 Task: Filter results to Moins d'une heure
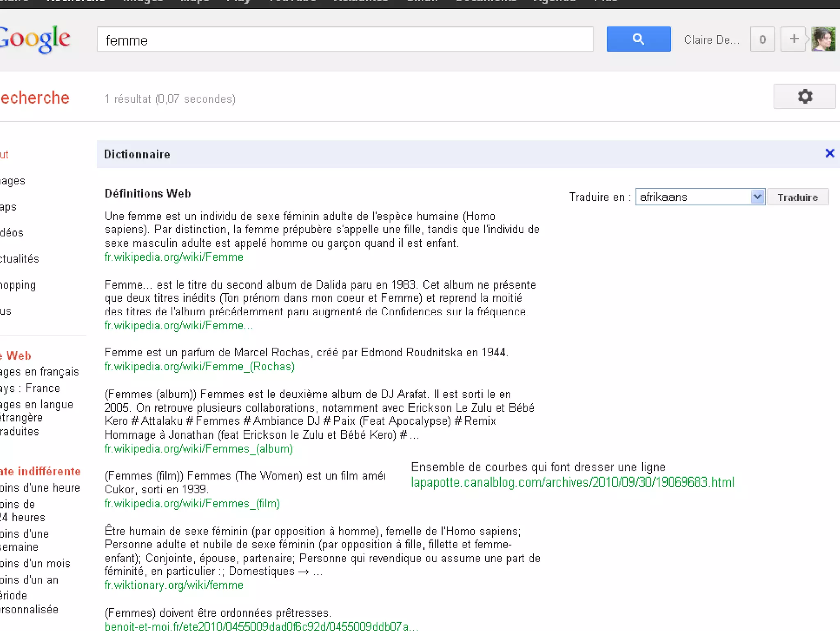pos(40,487)
